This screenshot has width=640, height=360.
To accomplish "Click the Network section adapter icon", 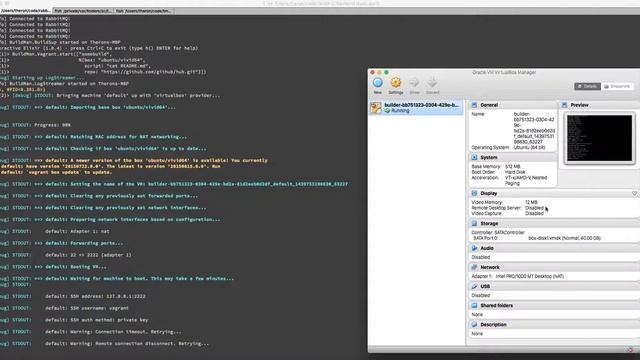I will point(474,267).
